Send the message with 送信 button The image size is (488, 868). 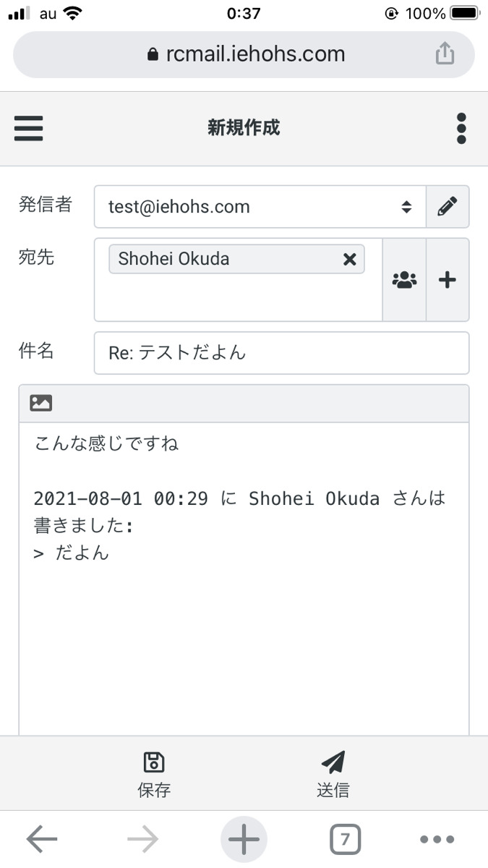(333, 774)
